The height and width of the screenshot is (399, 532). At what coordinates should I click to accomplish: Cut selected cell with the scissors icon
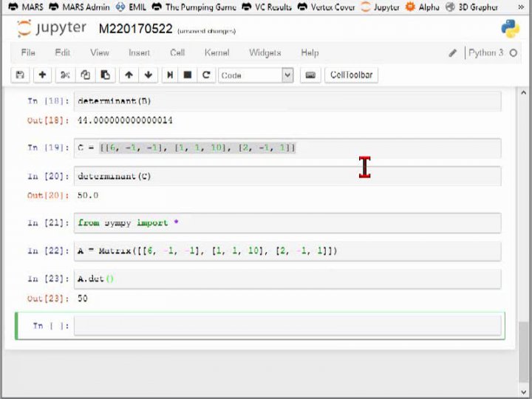pyautogui.click(x=65, y=75)
